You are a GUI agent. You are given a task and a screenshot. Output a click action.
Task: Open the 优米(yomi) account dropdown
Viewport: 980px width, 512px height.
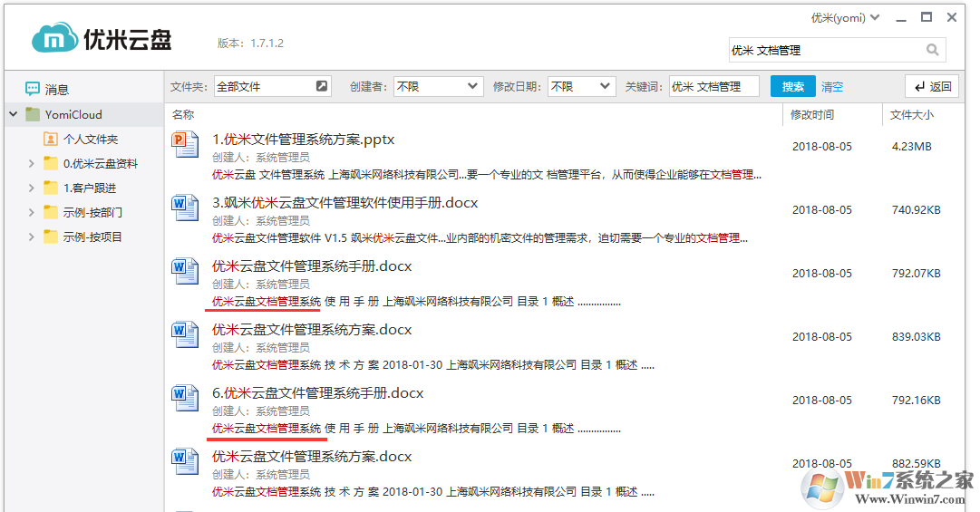tap(845, 17)
